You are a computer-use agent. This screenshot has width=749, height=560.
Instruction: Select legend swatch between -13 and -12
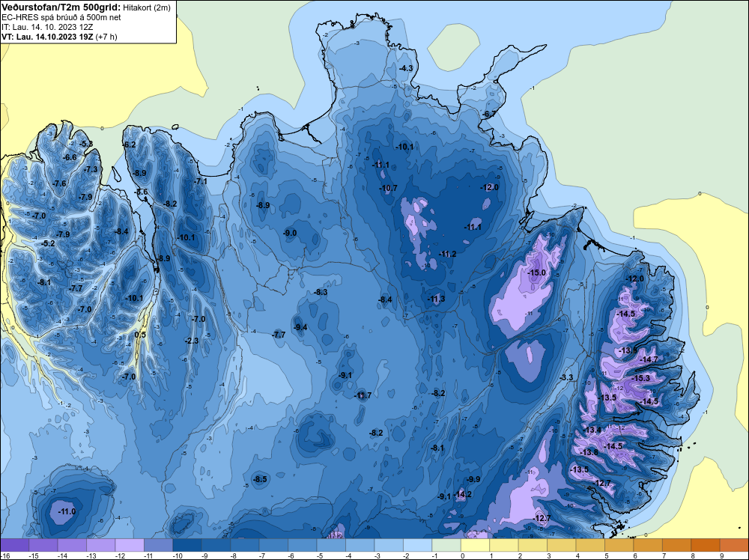(130, 545)
